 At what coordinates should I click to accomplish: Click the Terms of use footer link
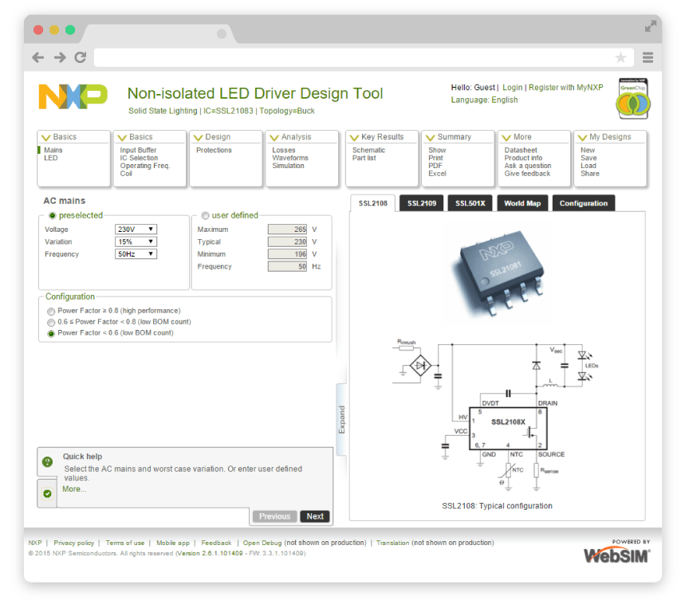(125, 543)
